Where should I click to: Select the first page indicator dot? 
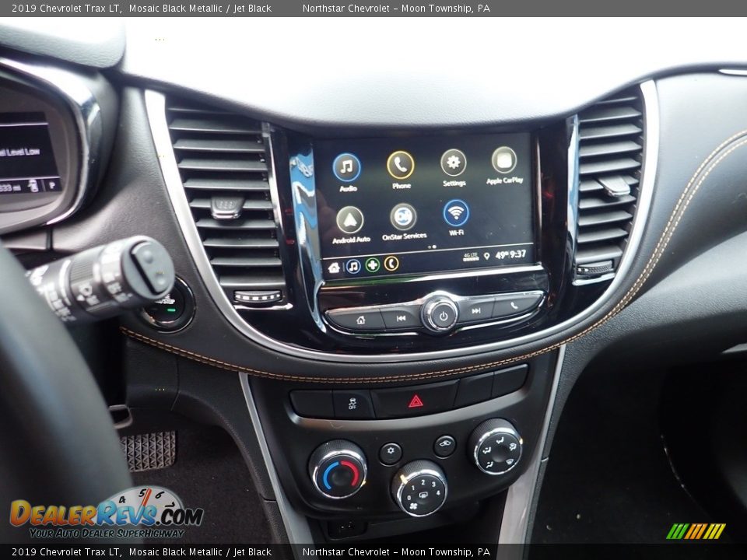coord(430,247)
